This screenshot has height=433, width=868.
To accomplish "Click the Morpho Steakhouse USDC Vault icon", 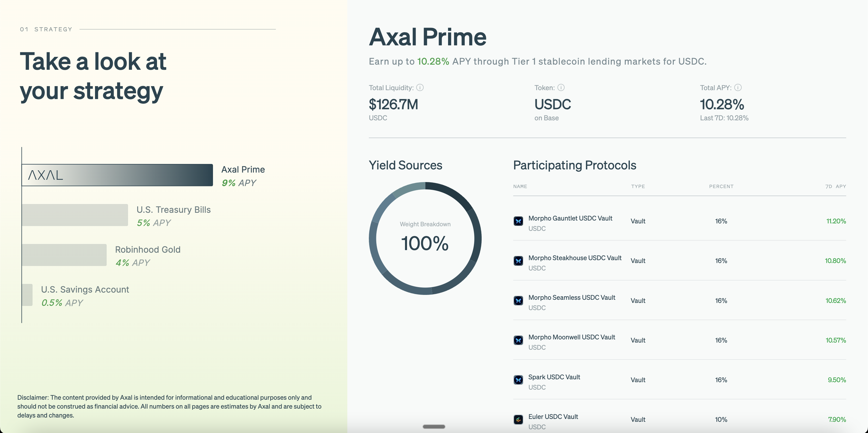I will 518,261.
